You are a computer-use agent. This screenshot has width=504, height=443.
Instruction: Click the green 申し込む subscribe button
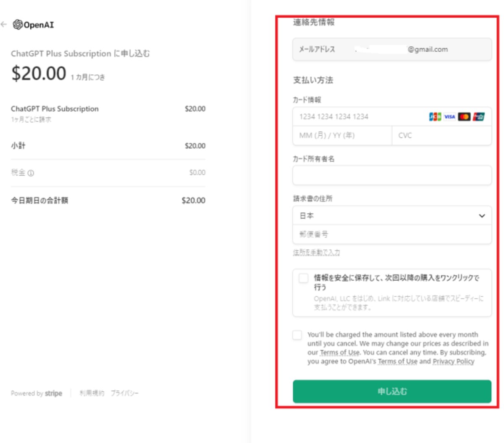point(392,391)
